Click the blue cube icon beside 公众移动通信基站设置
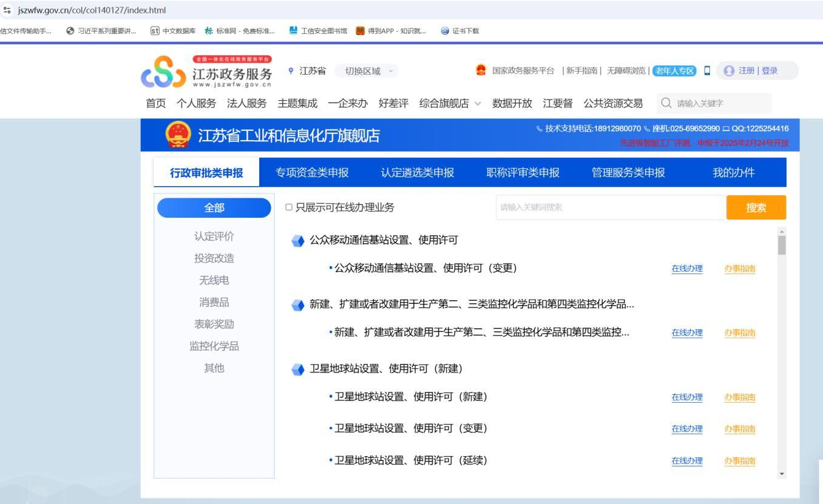 tap(298, 240)
